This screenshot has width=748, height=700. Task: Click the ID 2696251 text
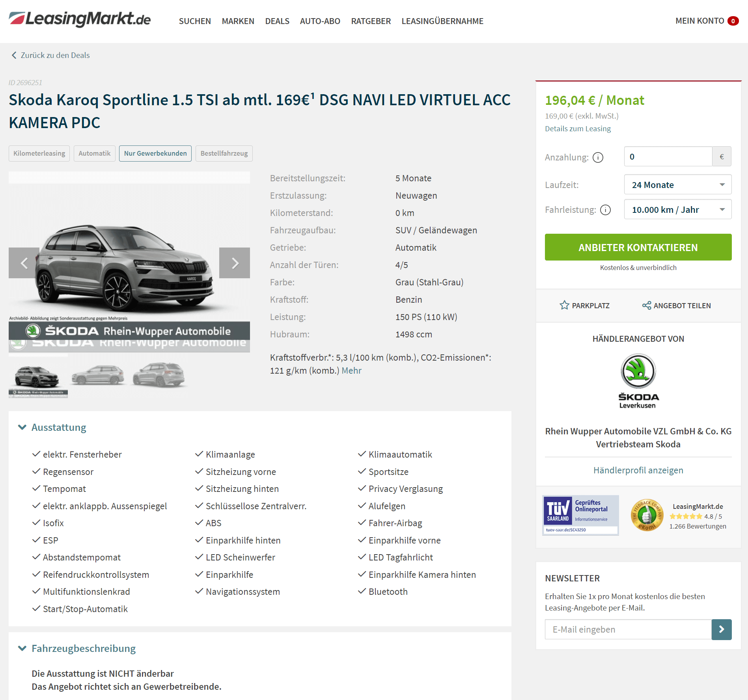point(25,82)
